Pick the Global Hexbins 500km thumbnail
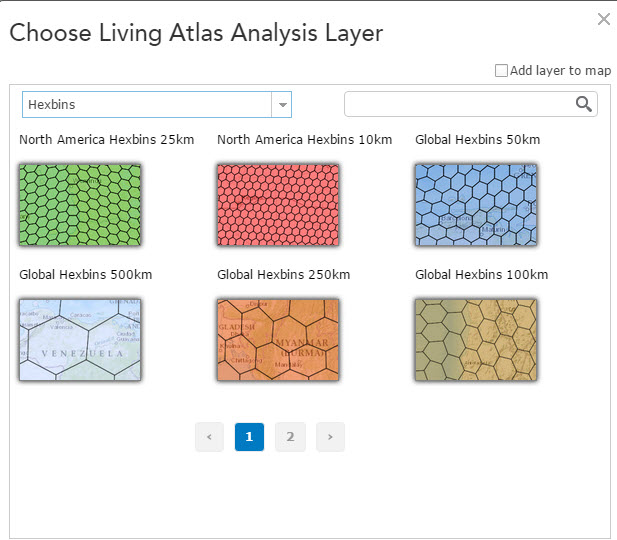This screenshot has height=540, width=617. (80, 340)
